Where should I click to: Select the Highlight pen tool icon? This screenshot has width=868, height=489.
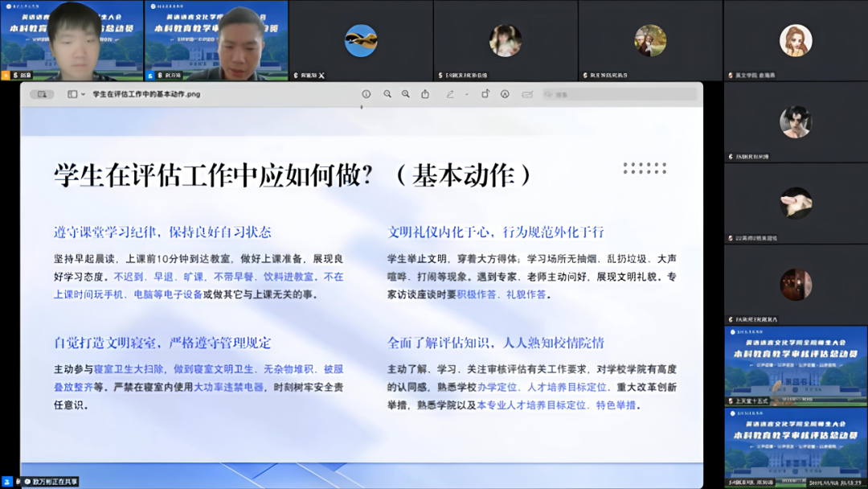[x=450, y=94]
